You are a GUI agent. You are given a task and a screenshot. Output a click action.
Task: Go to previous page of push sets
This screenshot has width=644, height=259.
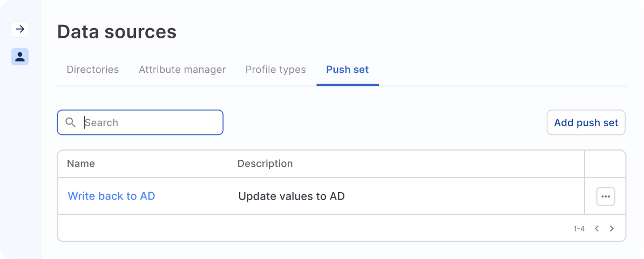[596, 229]
